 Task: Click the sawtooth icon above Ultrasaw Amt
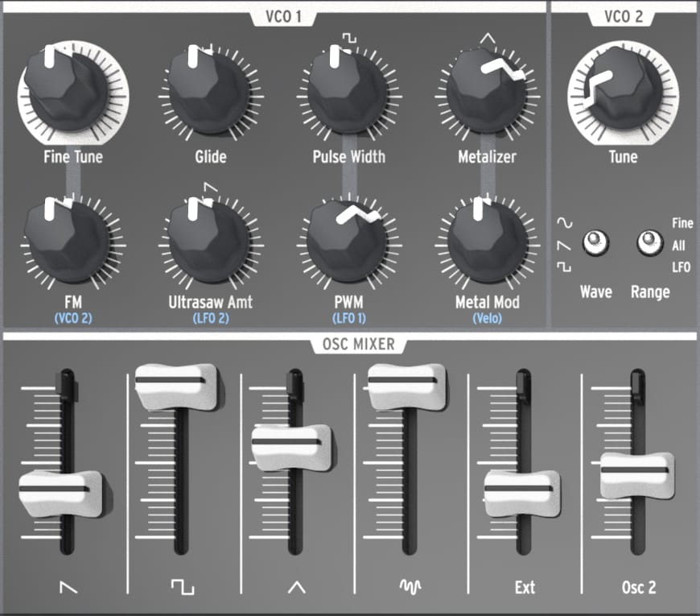tap(211, 187)
